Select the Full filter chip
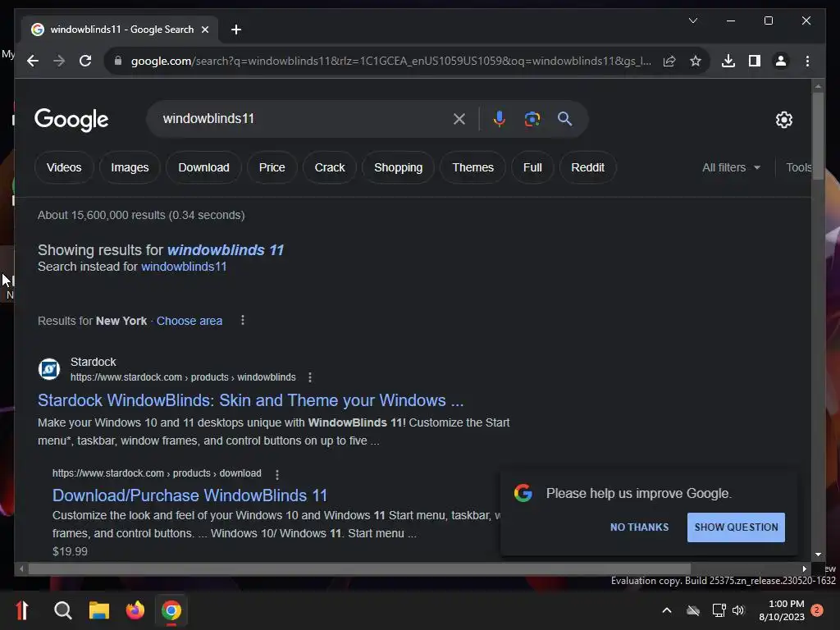This screenshot has height=630, width=840. pos(532,167)
